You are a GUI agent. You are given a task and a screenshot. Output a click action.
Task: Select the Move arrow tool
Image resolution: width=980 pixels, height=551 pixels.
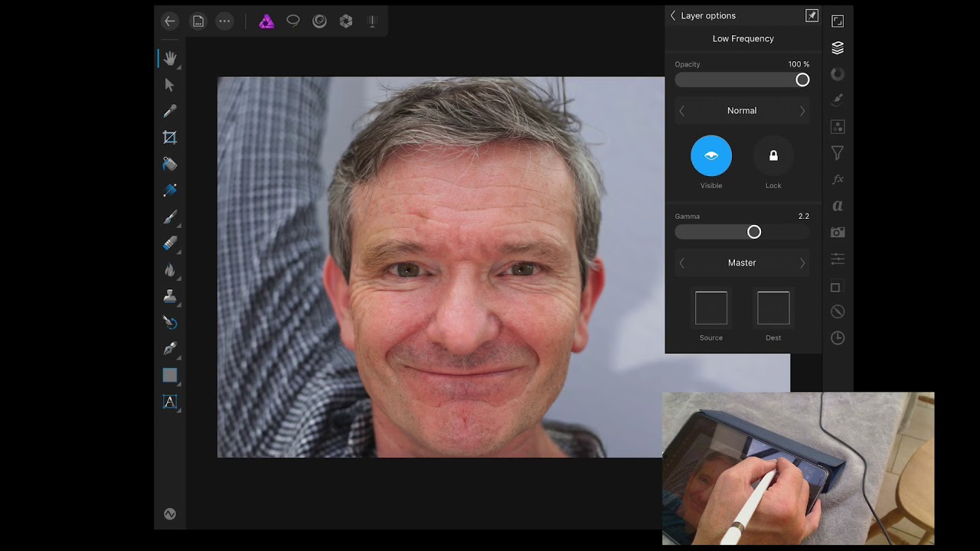[170, 85]
